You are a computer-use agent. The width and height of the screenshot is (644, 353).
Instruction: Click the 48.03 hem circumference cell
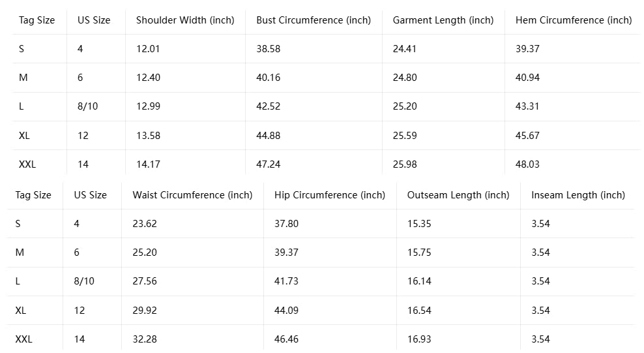click(527, 164)
